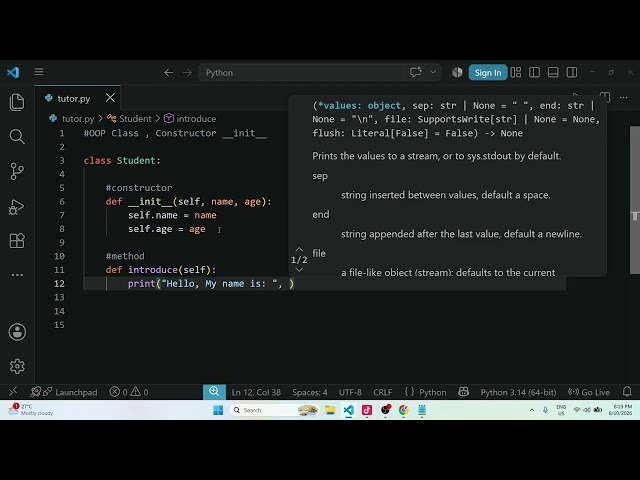This screenshot has height=480, width=640.
Task: Open File Explorer from the taskbar
Action: (330, 410)
